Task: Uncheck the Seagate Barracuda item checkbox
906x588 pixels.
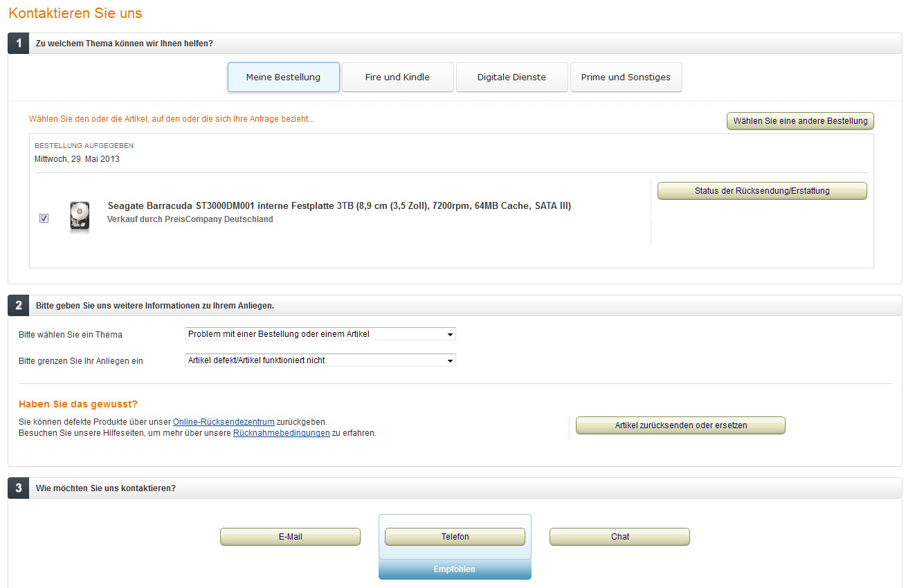Action: [44, 218]
